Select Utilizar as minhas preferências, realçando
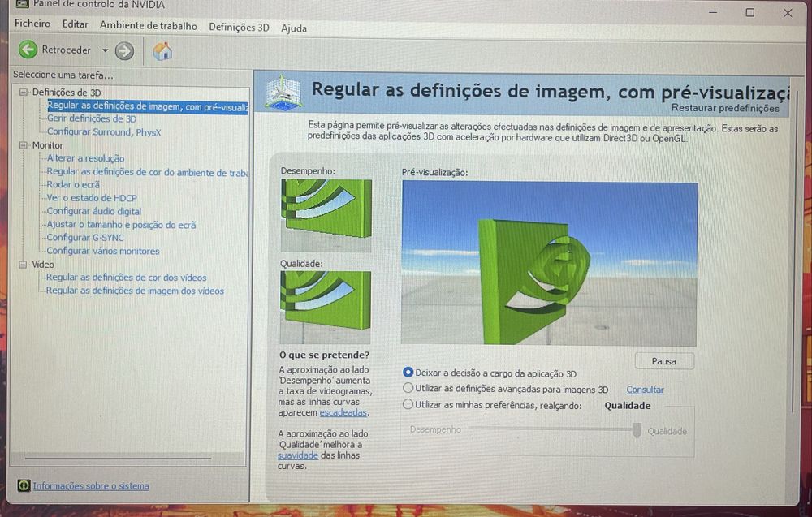This screenshot has height=517, width=812. point(408,405)
